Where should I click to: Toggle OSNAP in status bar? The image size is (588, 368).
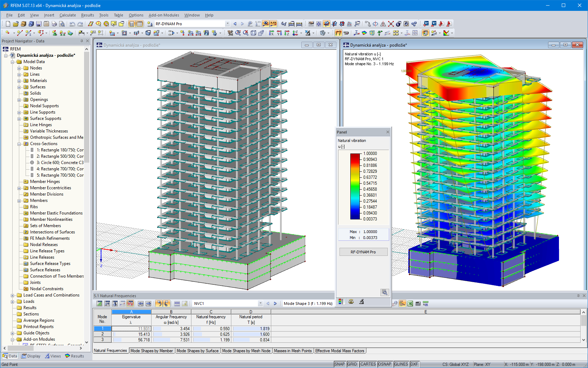point(385,364)
